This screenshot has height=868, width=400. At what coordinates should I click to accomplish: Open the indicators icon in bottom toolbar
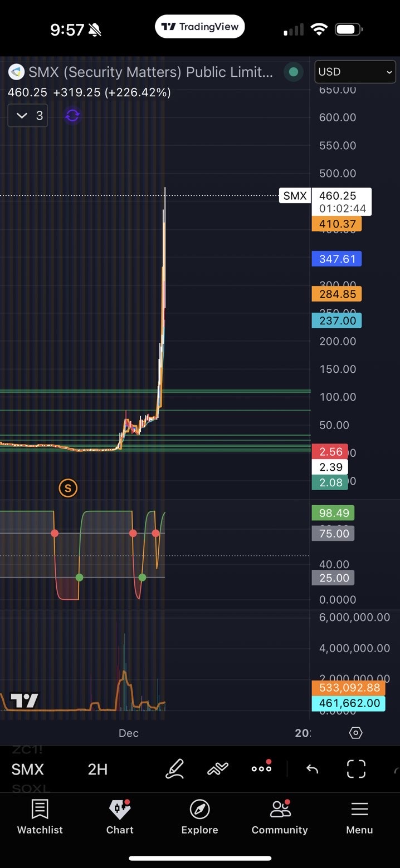[218, 769]
